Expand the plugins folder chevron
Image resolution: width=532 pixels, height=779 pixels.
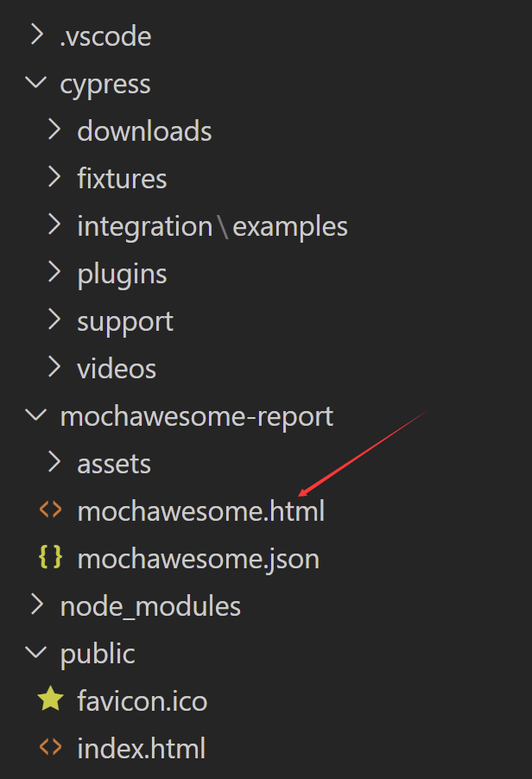pos(54,273)
